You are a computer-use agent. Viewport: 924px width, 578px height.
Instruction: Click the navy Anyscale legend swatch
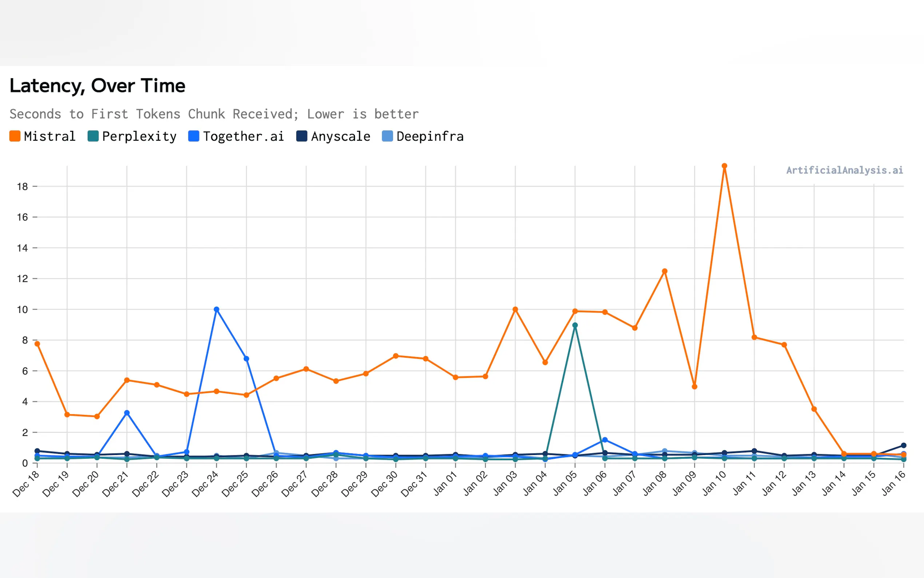pos(302,136)
